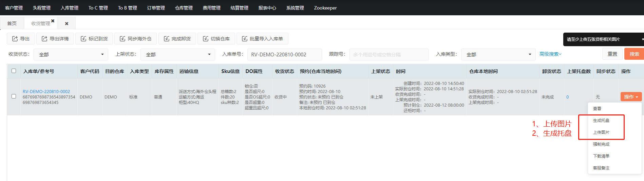Open the 入库管理 menu
This screenshot has width=644, height=181.
(70, 8)
